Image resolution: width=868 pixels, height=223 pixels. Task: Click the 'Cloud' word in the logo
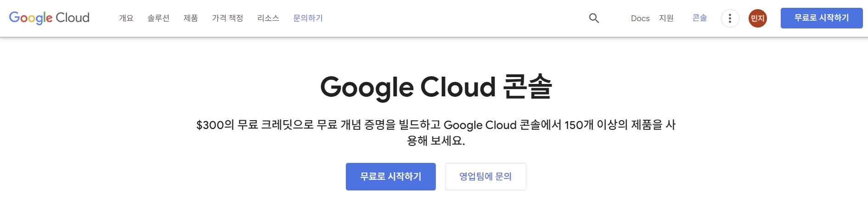73,18
